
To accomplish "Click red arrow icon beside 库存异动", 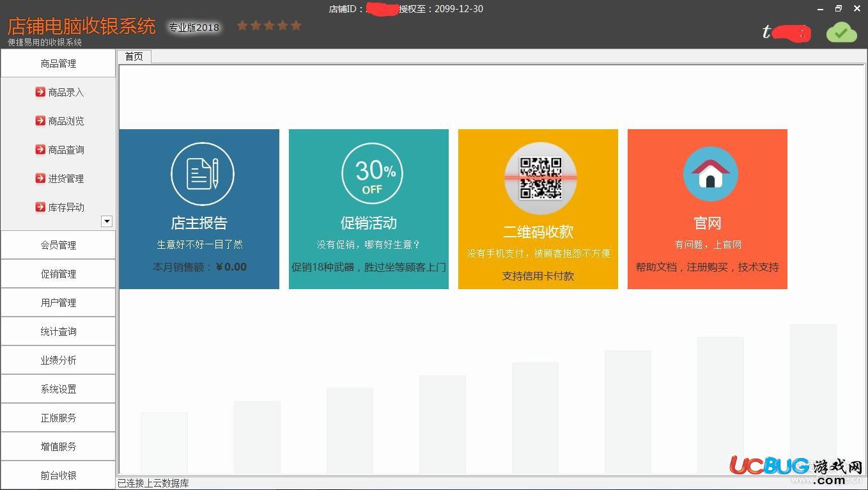I will pyautogui.click(x=40, y=207).
